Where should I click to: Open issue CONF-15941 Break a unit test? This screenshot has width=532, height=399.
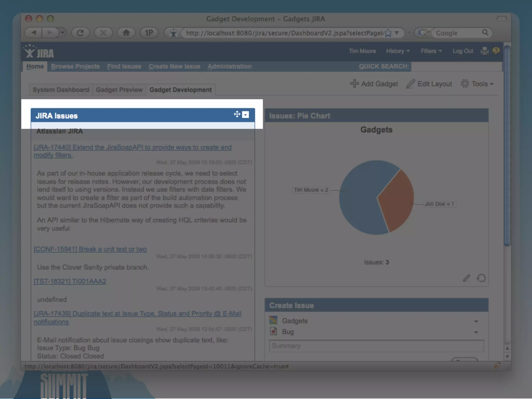pyautogui.click(x=90, y=249)
